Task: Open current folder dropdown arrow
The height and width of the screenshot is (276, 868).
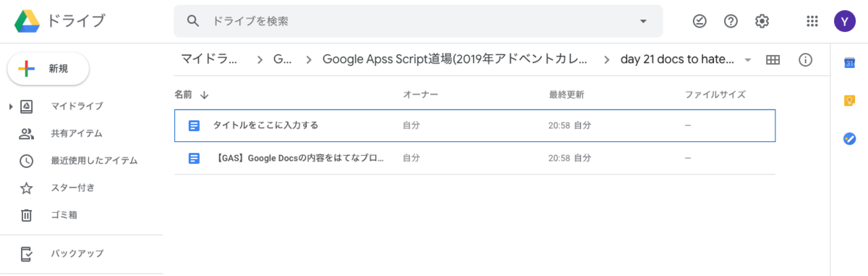Action: tap(748, 60)
